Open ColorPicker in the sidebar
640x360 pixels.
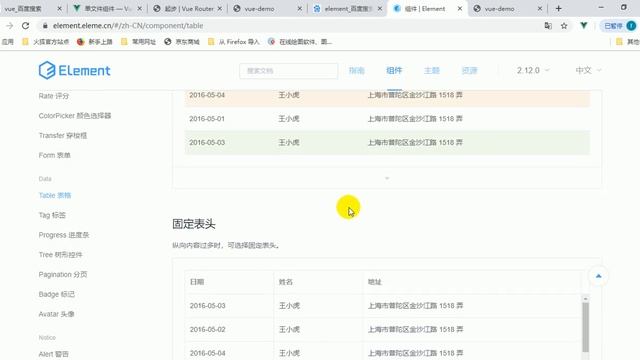(75, 116)
